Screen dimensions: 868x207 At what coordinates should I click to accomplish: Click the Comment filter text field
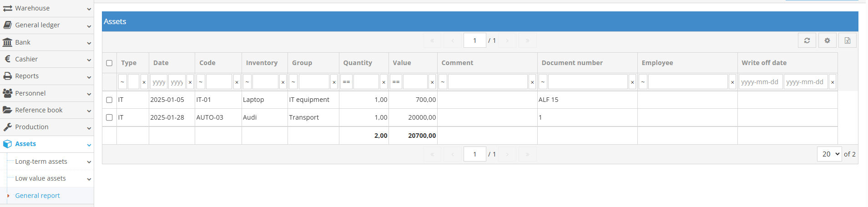point(487,82)
